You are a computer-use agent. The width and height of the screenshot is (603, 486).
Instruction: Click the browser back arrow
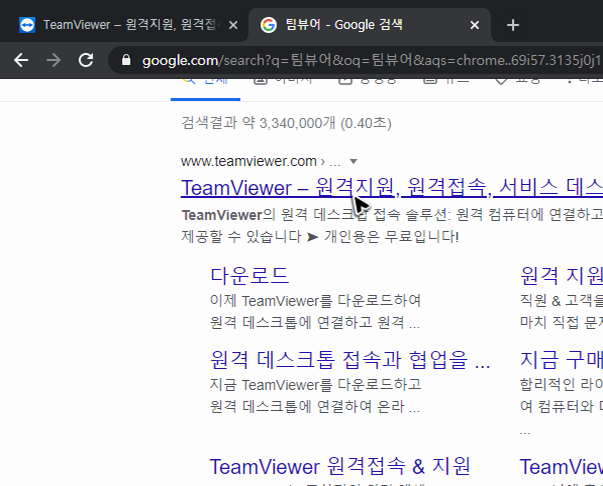tap(21, 60)
